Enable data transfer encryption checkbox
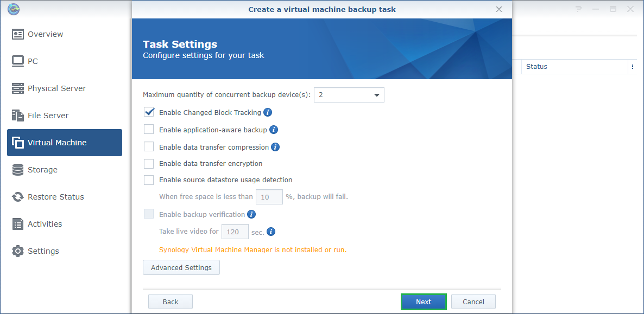 click(x=149, y=163)
